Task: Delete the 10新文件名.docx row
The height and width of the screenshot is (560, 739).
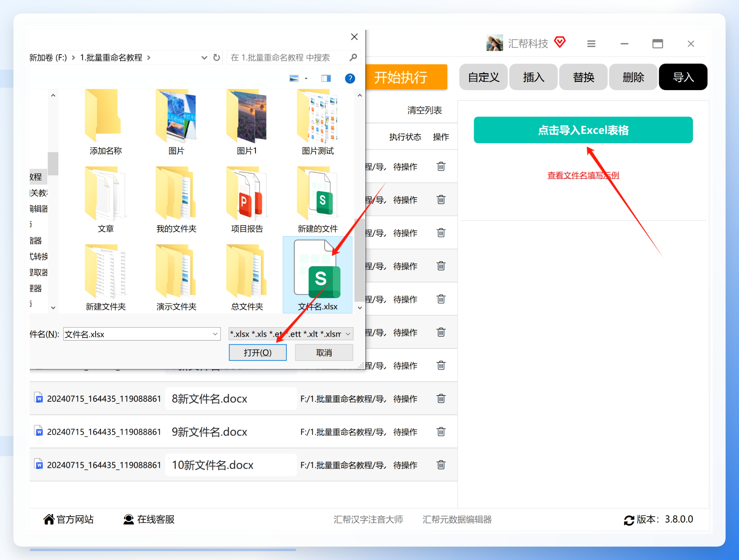Action: (x=441, y=465)
